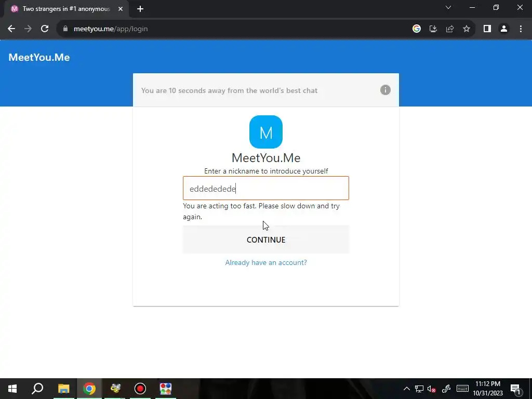Viewport: 532px width, 399px height.
Task: Open File Explorer from the taskbar
Action: pos(63,389)
